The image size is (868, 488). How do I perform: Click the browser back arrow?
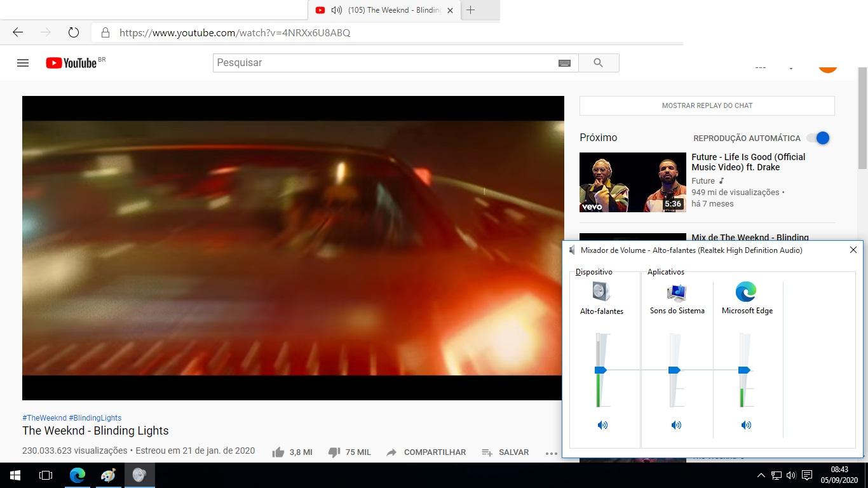pos(18,32)
